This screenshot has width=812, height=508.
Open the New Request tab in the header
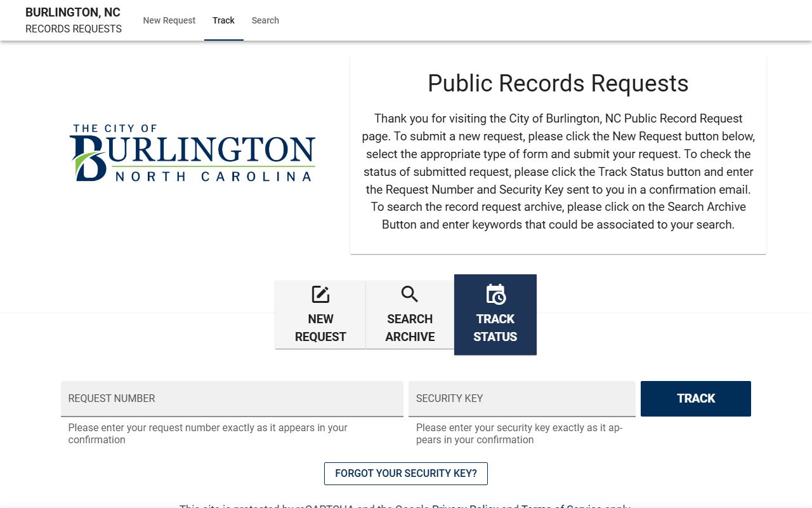point(169,20)
